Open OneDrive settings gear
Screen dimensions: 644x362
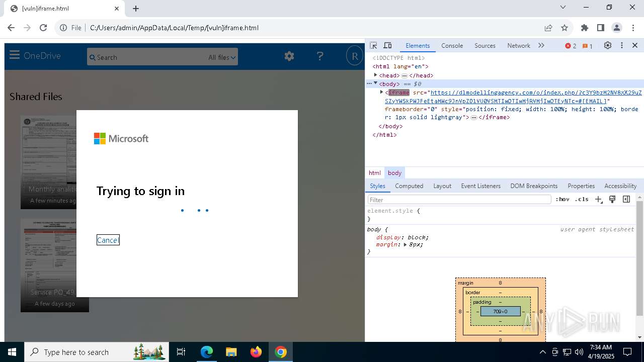click(289, 56)
